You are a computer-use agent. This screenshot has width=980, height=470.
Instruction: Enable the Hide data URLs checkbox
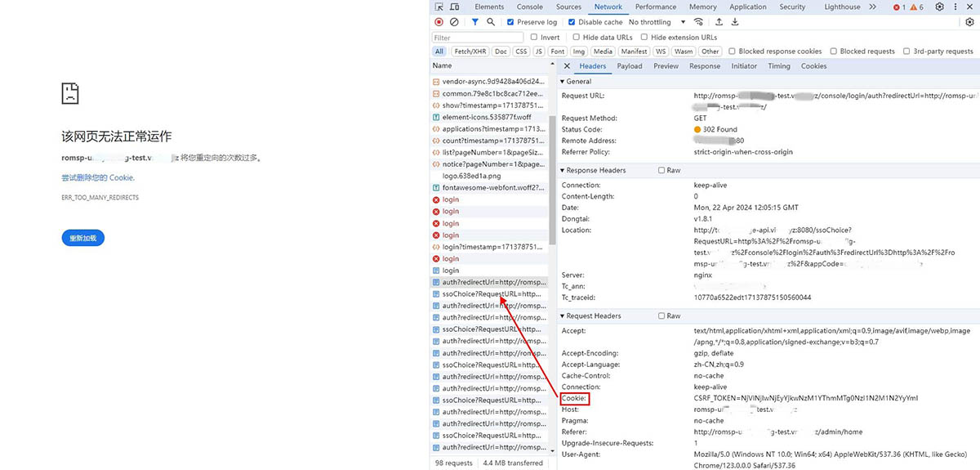[x=577, y=37]
